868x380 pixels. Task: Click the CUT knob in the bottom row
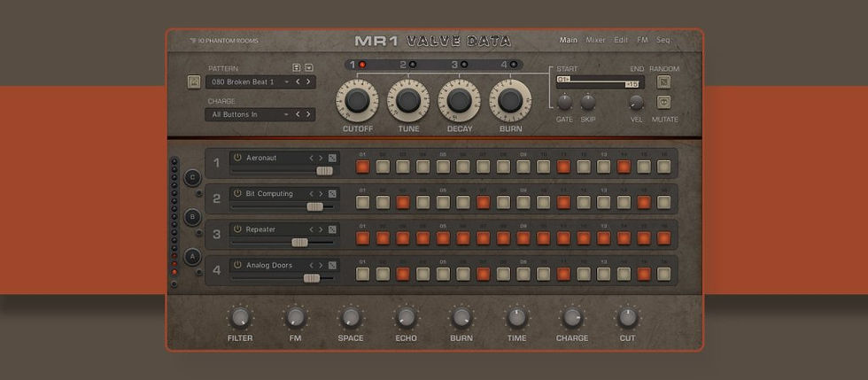click(628, 317)
